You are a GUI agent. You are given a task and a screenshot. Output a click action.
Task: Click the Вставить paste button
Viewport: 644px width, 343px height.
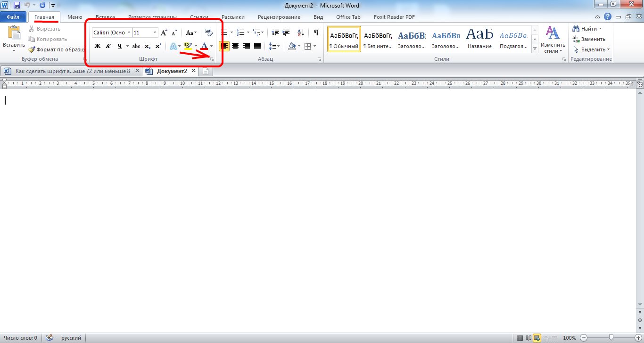(x=14, y=39)
